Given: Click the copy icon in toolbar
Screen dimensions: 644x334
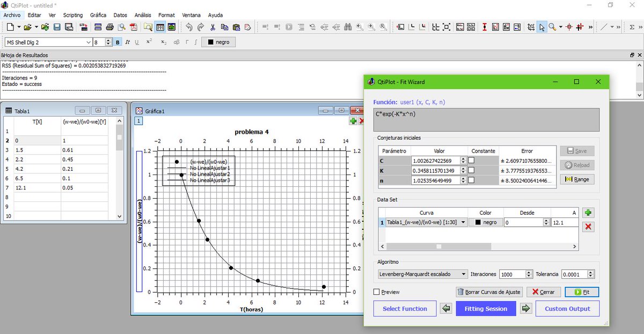Looking at the screenshot, I should pos(225,27).
